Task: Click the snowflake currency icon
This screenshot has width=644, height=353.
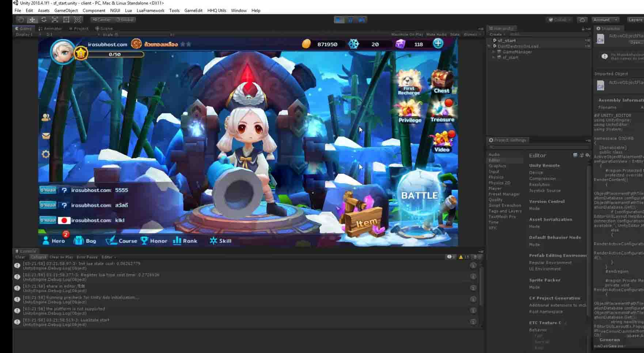Action: click(x=353, y=44)
